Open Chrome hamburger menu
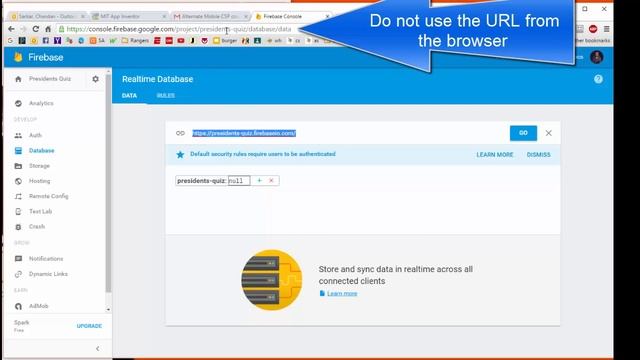 [607, 29]
